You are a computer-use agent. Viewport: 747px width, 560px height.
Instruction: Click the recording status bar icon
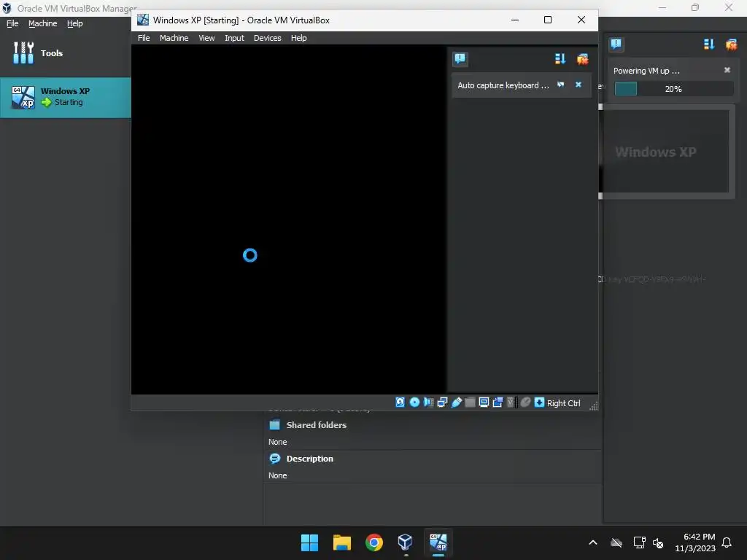pyautogui.click(x=498, y=402)
